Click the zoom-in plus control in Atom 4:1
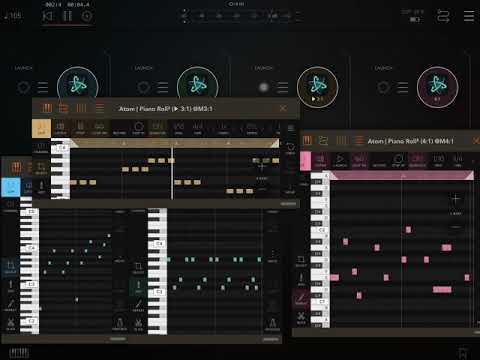The height and width of the screenshot is (360, 480). (x=455, y=199)
